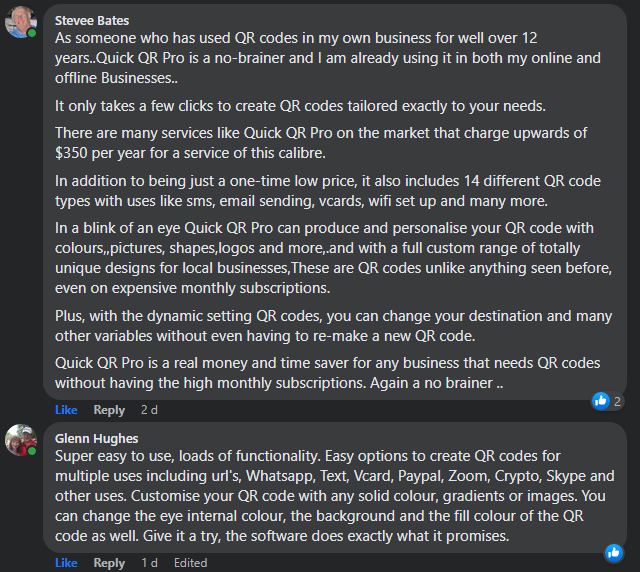
Task: Click Glenn Hughes' green online status dot
Action: click(32, 451)
